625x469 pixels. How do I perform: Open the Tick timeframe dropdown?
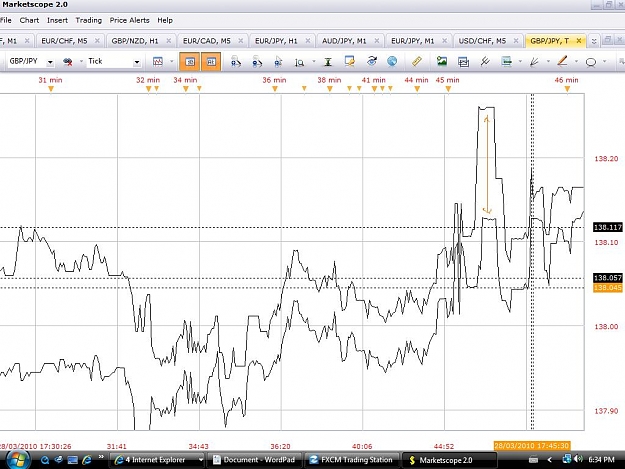click(137, 62)
